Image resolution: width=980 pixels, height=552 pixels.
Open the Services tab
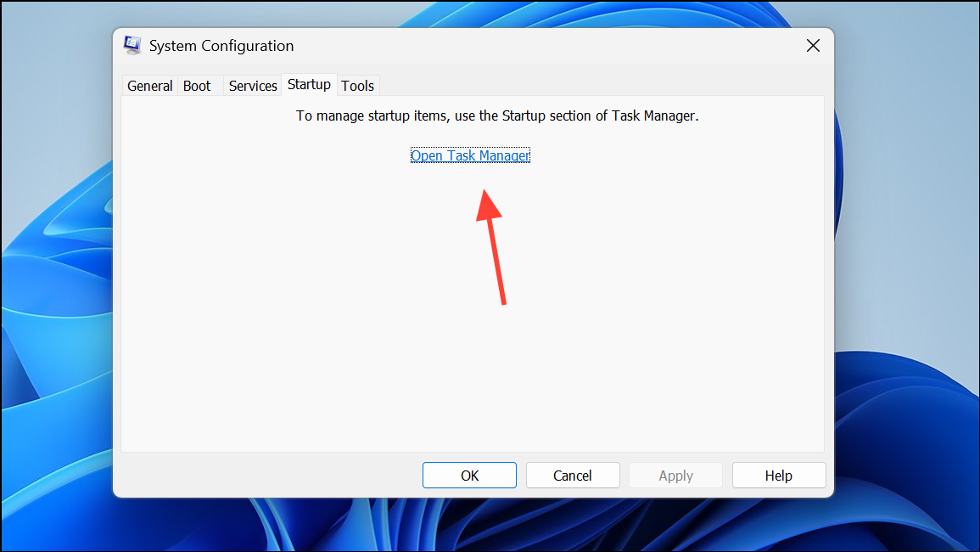252,85
